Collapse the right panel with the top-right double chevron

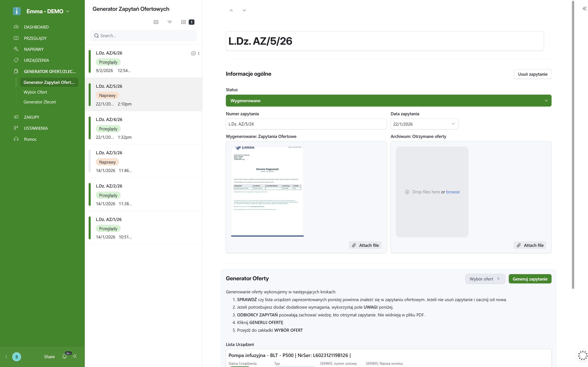584,9
